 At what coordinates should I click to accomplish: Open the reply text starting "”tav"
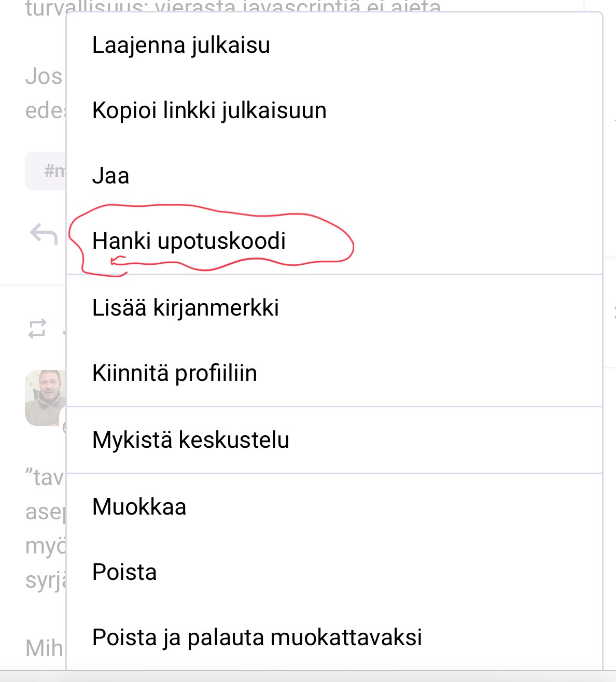(x=45, y=477)
